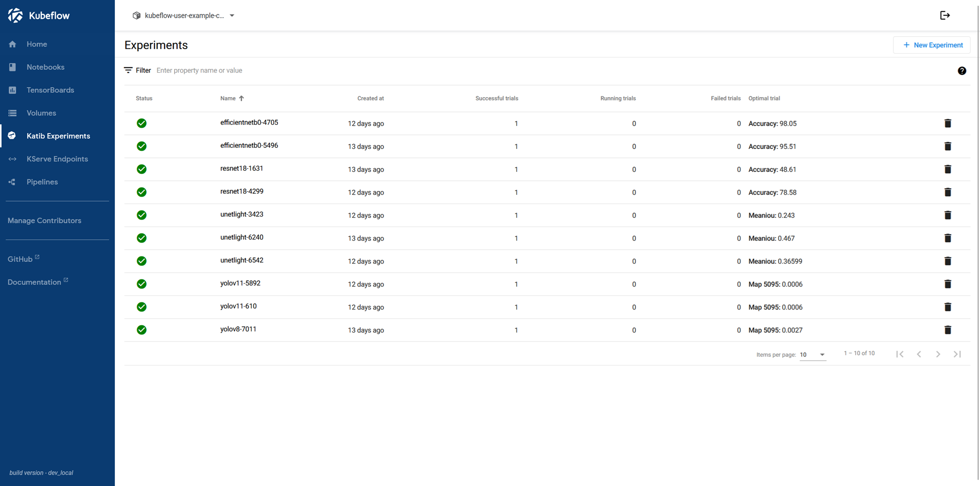Image resolution: width=980 pixels, height=486 pixels.
Task: Delete the efficientnetb0-4705 experiment via trash icon
Action: [x=947, y=123]
